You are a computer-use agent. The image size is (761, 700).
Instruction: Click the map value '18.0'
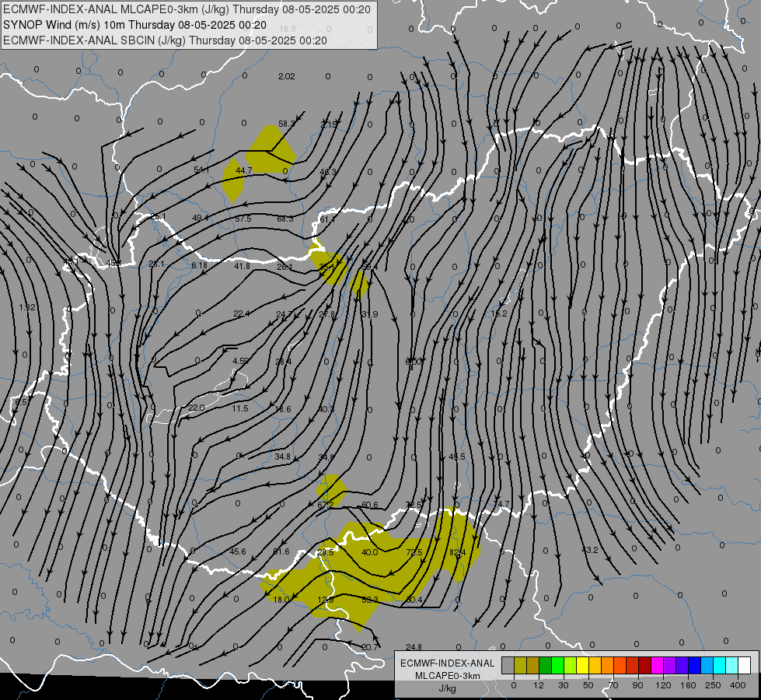[x=281, y=600]
